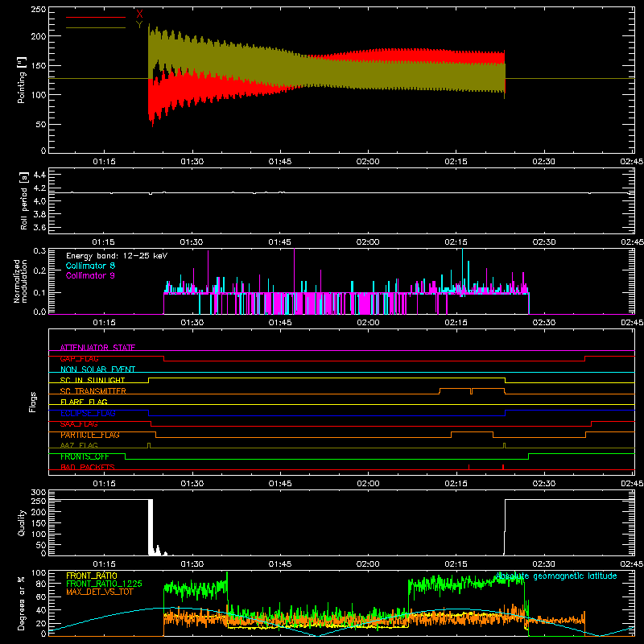Viewport: 644px width, 644px height.
Task: Click the FRONT_RATIO legend entry
Action: click(x=92, y=576)
